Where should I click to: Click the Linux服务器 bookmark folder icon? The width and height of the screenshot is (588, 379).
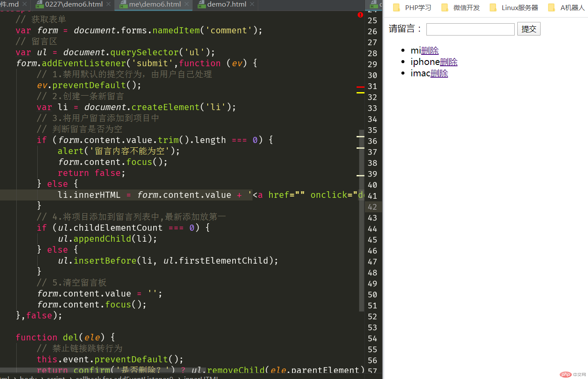pyautogui.click(x=493, y=8)
